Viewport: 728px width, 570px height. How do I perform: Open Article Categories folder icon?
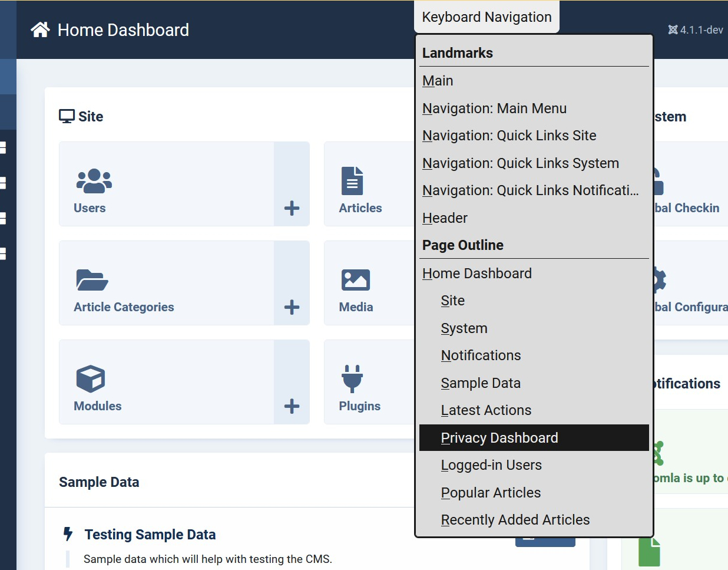pyautogui.click(x=92, y=280)
